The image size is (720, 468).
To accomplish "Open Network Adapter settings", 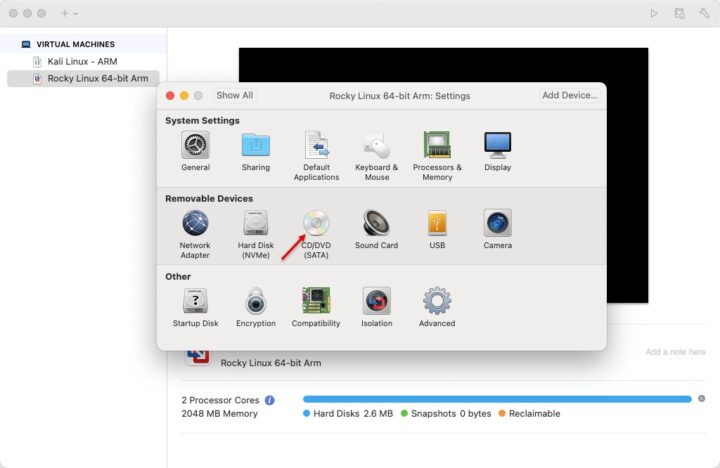I will 195,234.
